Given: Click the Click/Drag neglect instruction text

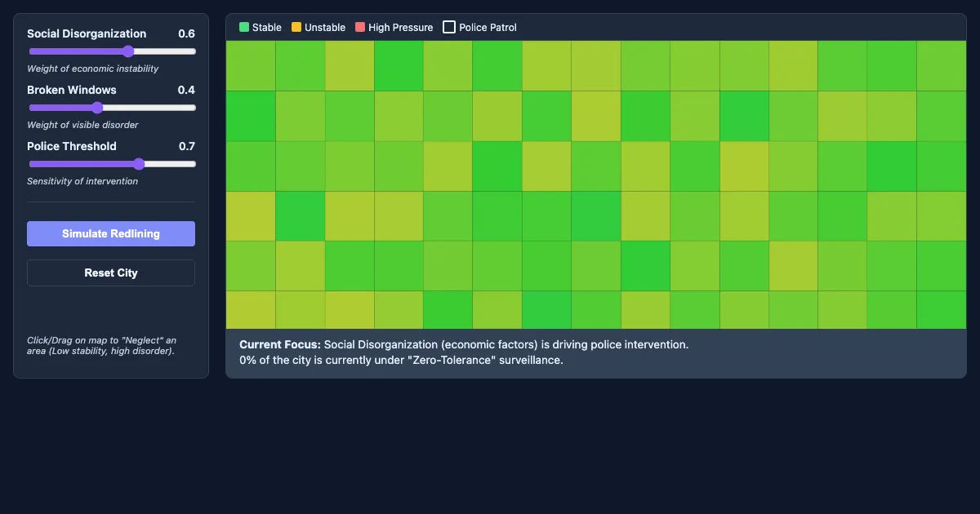Looking at the screenshot, I should click(101, 345).
